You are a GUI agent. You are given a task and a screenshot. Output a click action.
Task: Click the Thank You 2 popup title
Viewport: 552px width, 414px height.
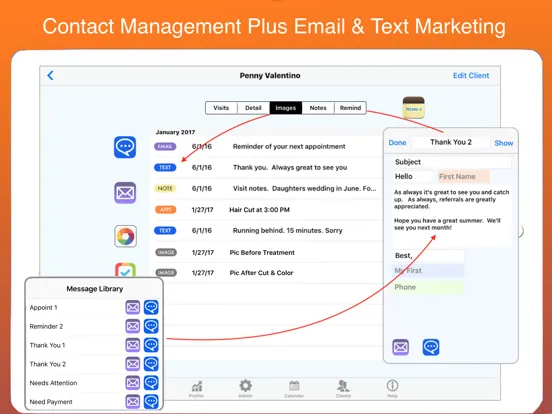coord(451,142)
